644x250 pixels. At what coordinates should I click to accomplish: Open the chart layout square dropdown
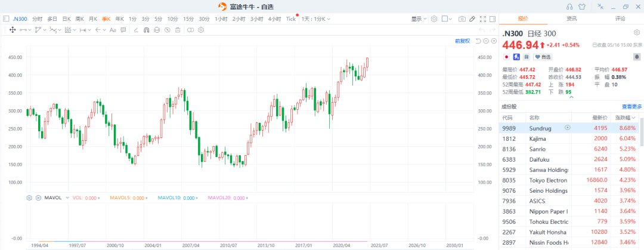[447, 18]
